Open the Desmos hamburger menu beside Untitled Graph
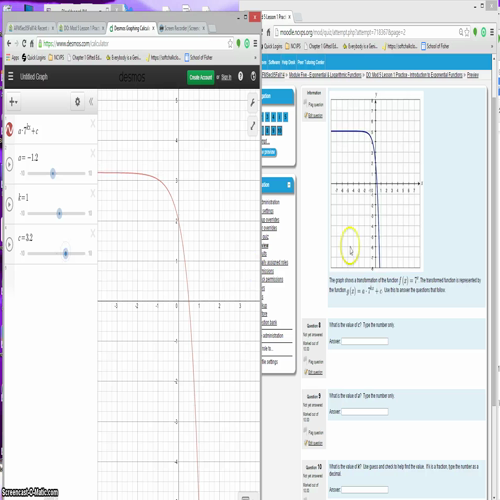 (x=11, y=76)
